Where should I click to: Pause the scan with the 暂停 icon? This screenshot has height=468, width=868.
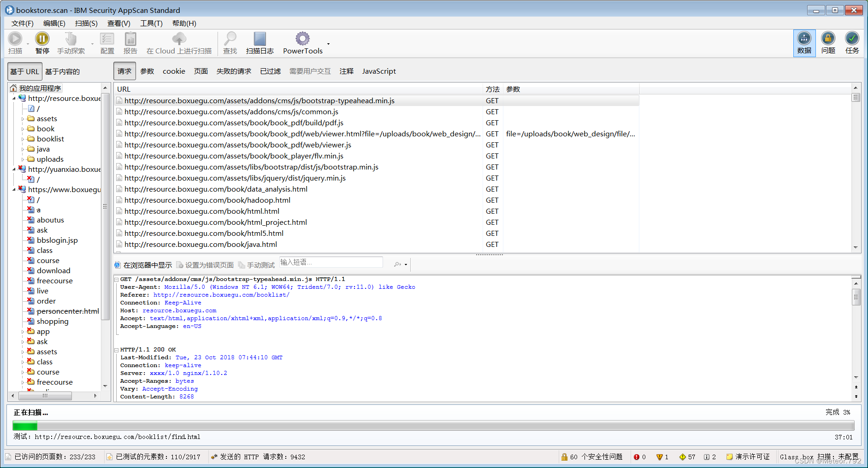click(42, 39)
